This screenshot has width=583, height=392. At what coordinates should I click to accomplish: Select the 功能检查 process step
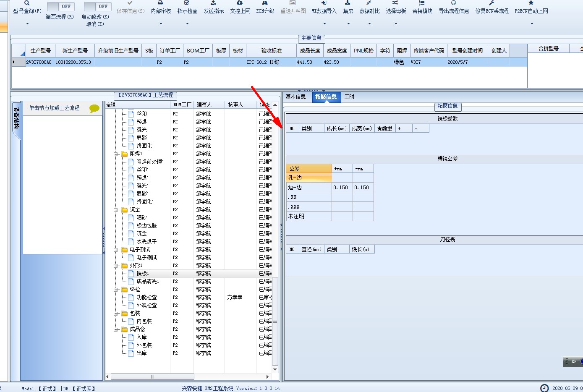coord(146,298)
